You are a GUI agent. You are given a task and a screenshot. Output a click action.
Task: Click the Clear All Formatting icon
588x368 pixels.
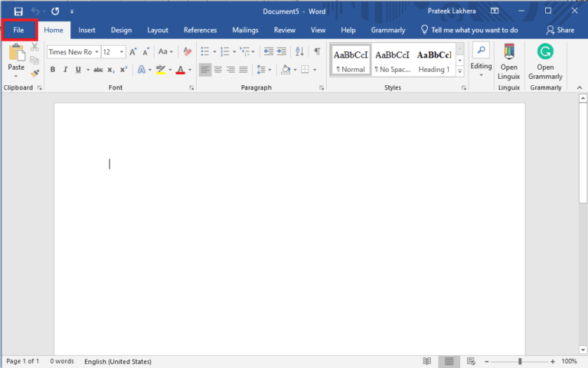[188, 52]
